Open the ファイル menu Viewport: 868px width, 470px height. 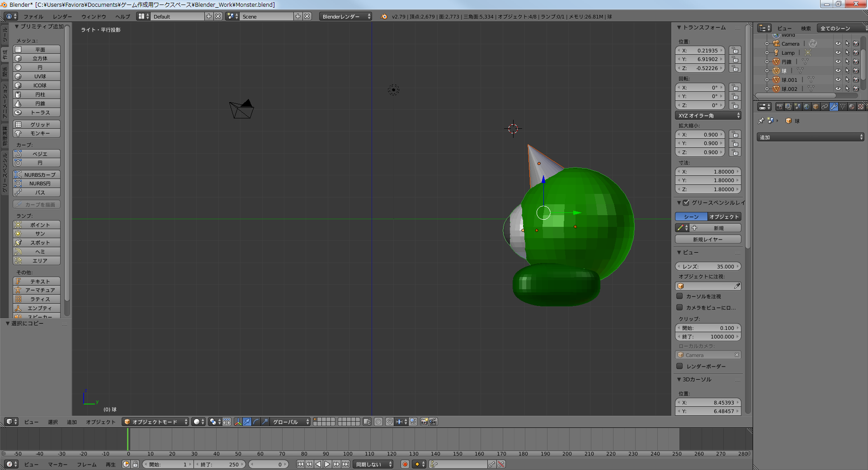point(33,16)
